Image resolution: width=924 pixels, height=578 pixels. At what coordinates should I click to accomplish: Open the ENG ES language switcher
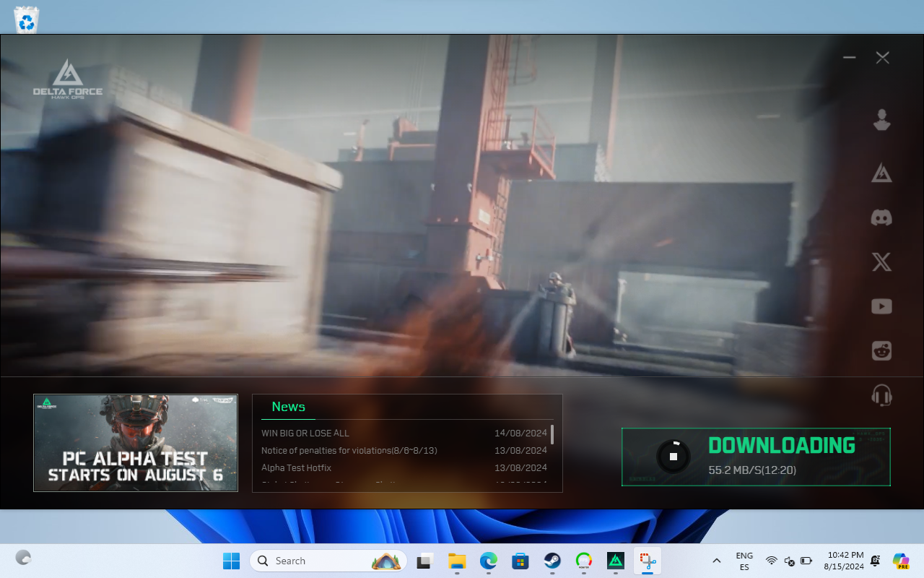tap(744, 561)
